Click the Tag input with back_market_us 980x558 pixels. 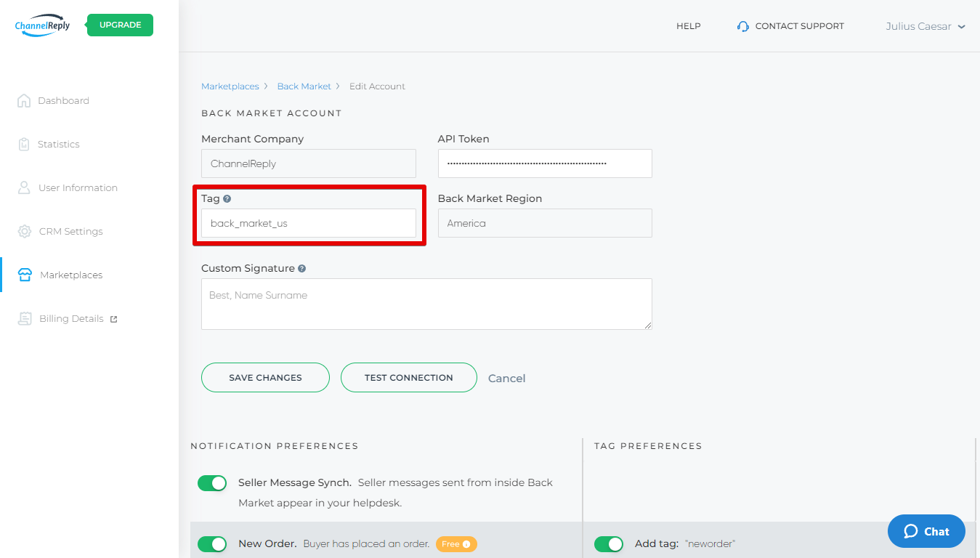click(309, 223)
